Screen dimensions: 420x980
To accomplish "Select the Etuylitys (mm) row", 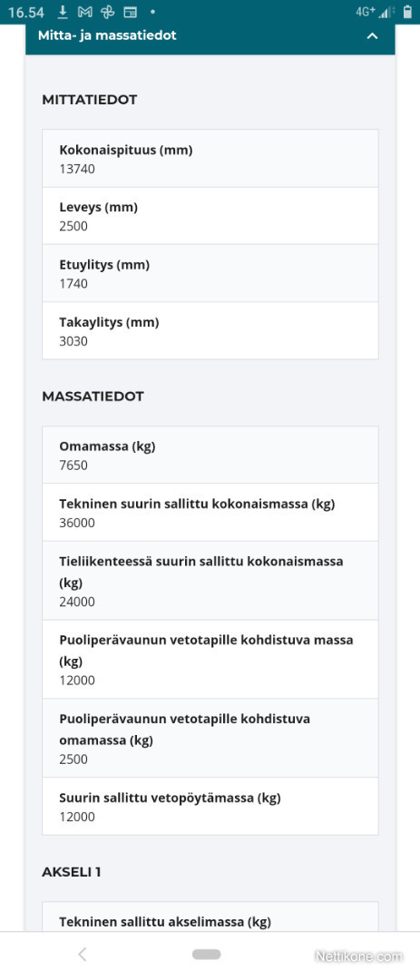I will point(210,273).
